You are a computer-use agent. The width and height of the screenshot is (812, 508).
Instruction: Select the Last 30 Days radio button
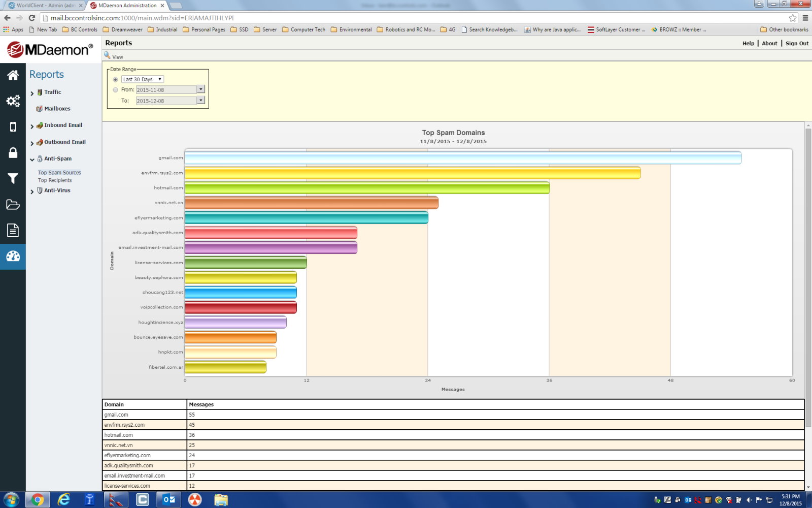[x=115, y=80]
